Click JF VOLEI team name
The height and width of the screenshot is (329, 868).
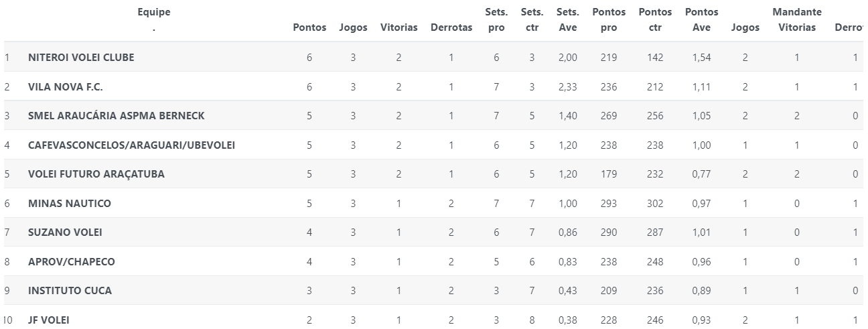click(x=48, y=320)
